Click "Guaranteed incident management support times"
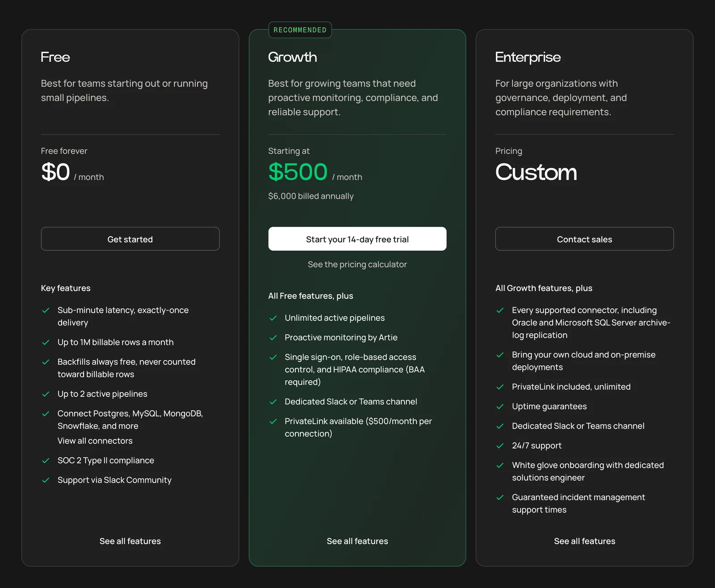Viewport: 715px width, 588px height. click(x=579, y=504)
